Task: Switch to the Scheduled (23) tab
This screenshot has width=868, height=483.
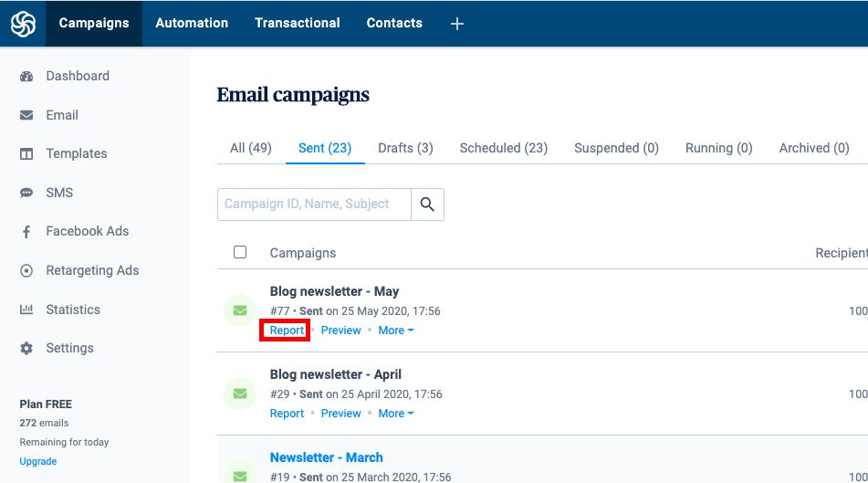Action: 504,149
